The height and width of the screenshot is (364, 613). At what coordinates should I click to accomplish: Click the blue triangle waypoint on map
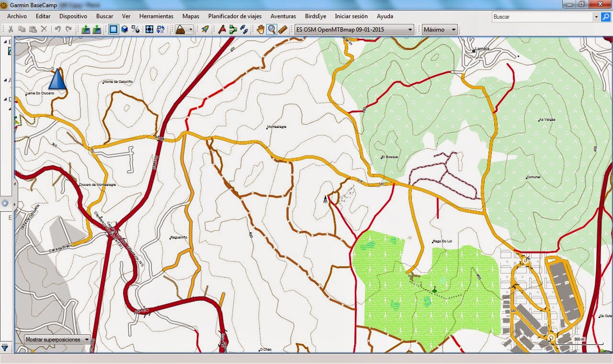tap(57, 79)
